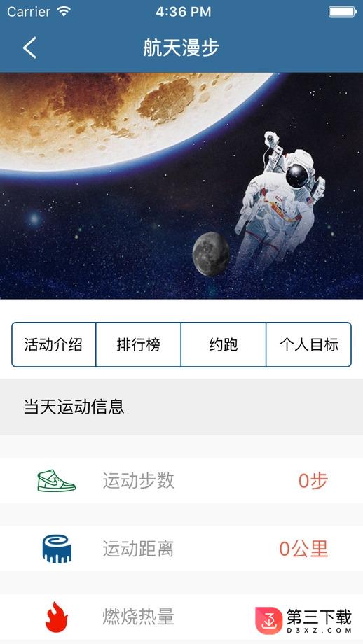Tap the blue tape measure distance icon

click(x=57, y=549)
